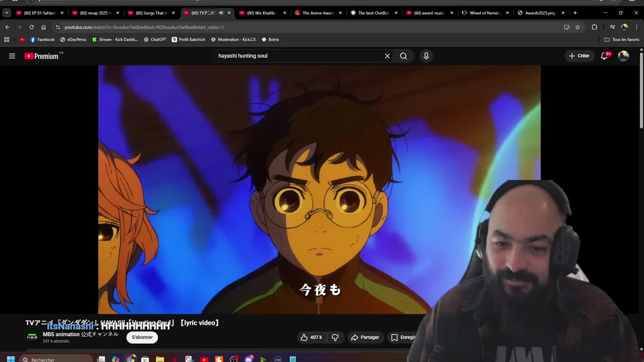Clear the search text with the X
Viewport: 644px width, 362px height.
tap(387, 56)
